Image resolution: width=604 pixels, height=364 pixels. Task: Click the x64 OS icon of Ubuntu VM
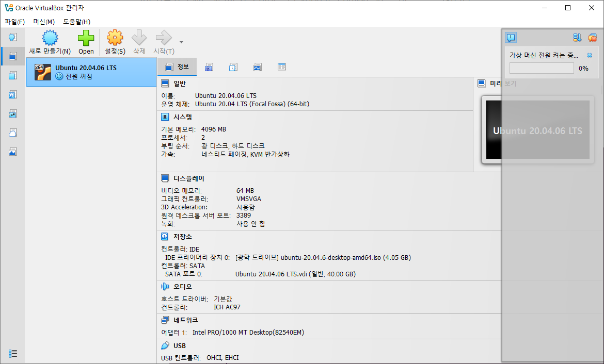pos(42,72)
